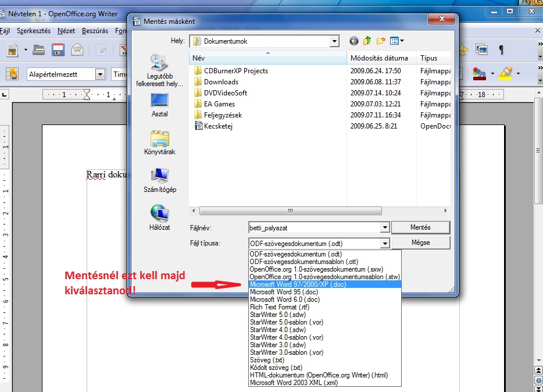Toggle nonprinting characters pilcrow icon
Image resolution: width=543 pixels, height=392 pixels.
point(501,50)
